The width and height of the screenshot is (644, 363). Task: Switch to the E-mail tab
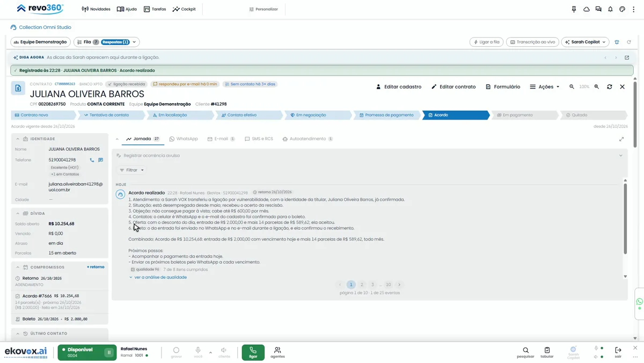click(x=221, y=139)
